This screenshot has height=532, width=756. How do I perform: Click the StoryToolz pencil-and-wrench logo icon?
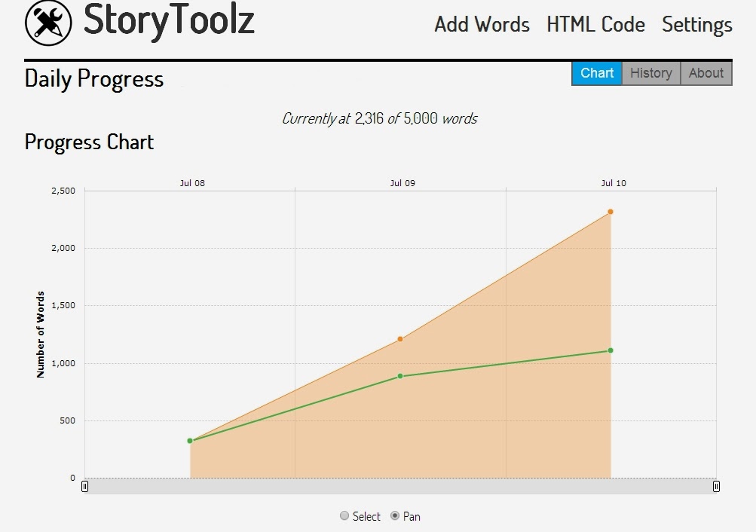pyautogui.click(x=48, y=23)
